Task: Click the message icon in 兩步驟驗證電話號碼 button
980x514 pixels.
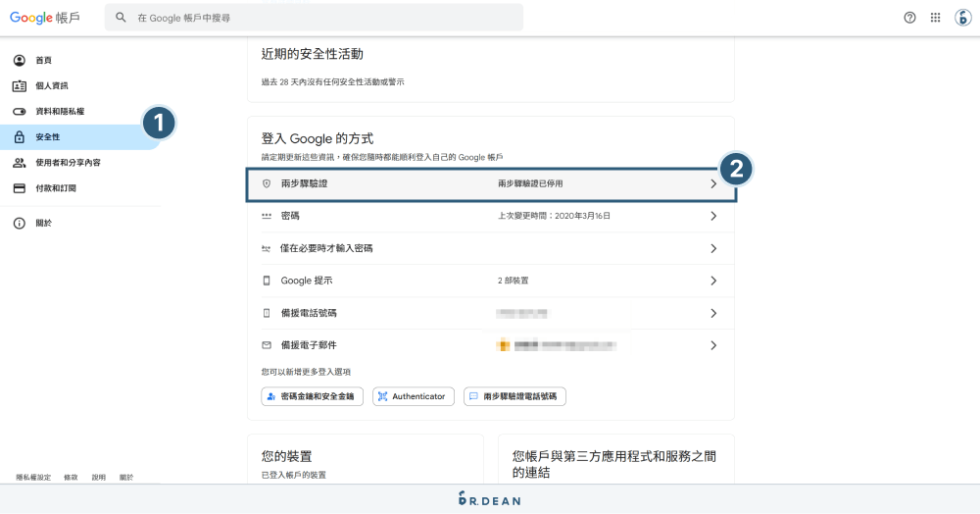Action: click(473, 396)
